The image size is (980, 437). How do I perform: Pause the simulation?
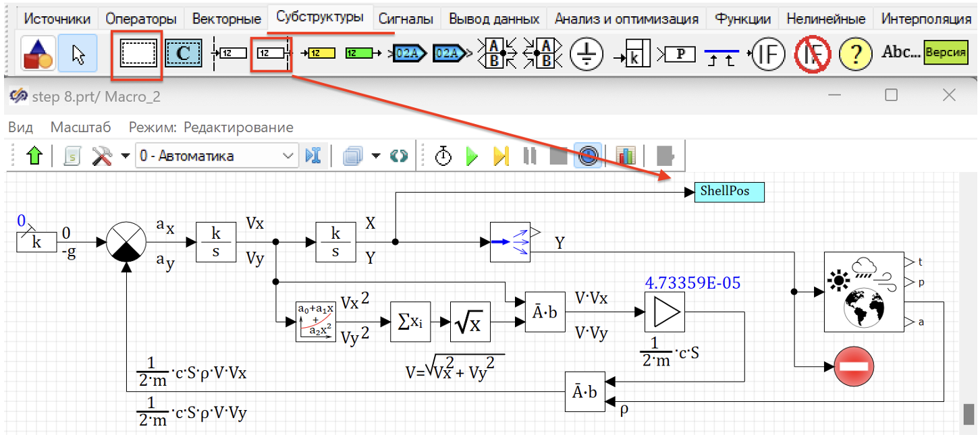[530, 156]
